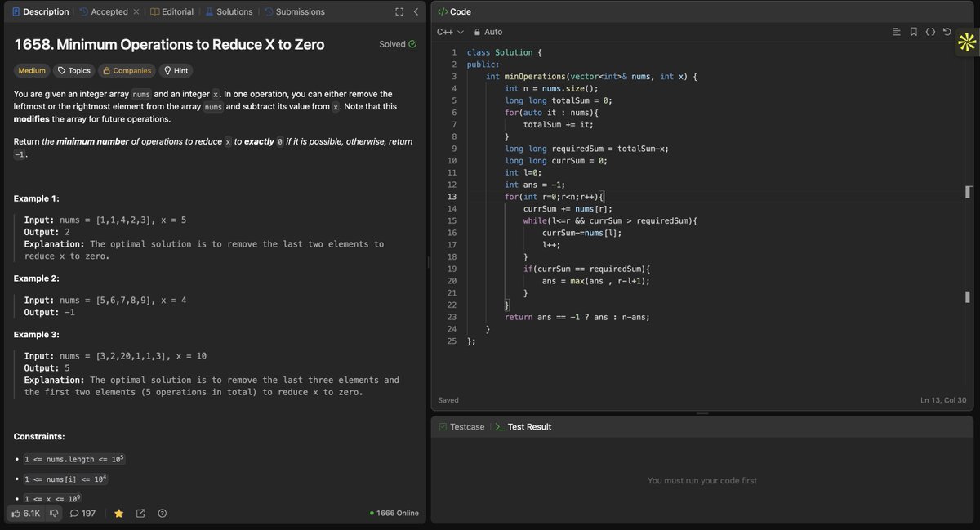980x530 pixels.
Task: Show the Hint for this problem
Action: click(x=176, y=71)
